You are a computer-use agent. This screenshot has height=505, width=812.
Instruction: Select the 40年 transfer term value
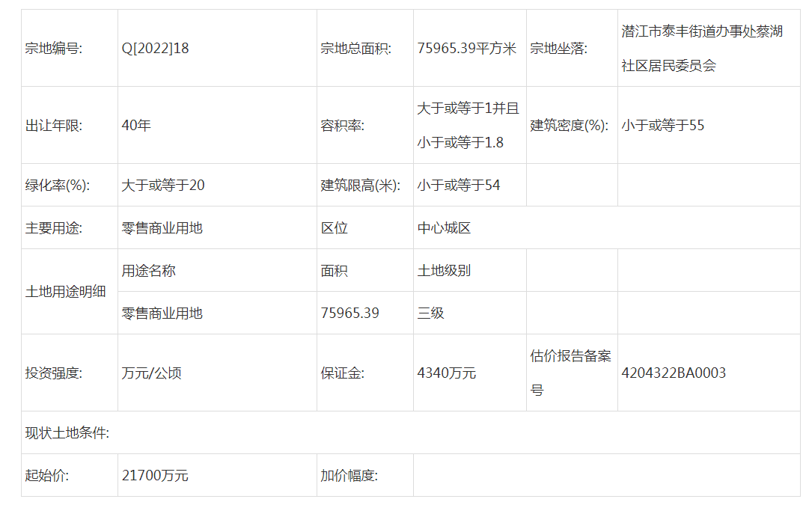136,126
